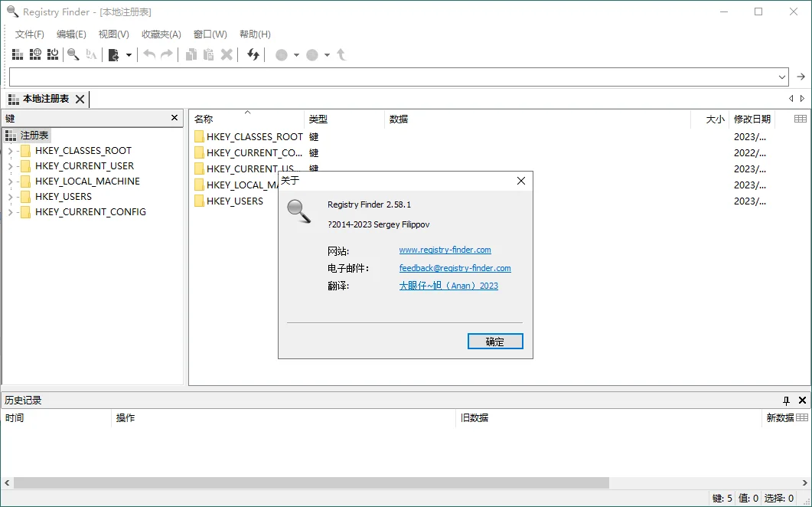Pin the history panel with pushpin toggle
Screen dimensions: 812x507
(x=784, y=399)
